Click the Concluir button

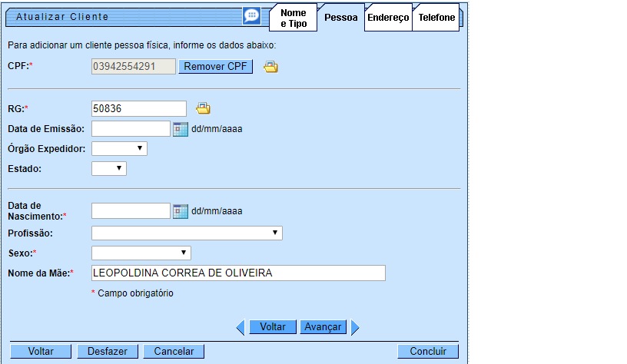tap(428, 351)
